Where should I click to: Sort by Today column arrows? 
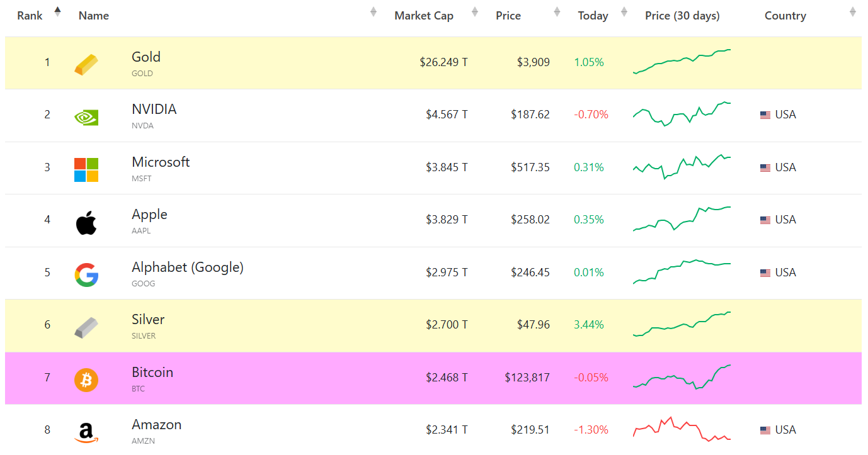[x=624, y=12]
